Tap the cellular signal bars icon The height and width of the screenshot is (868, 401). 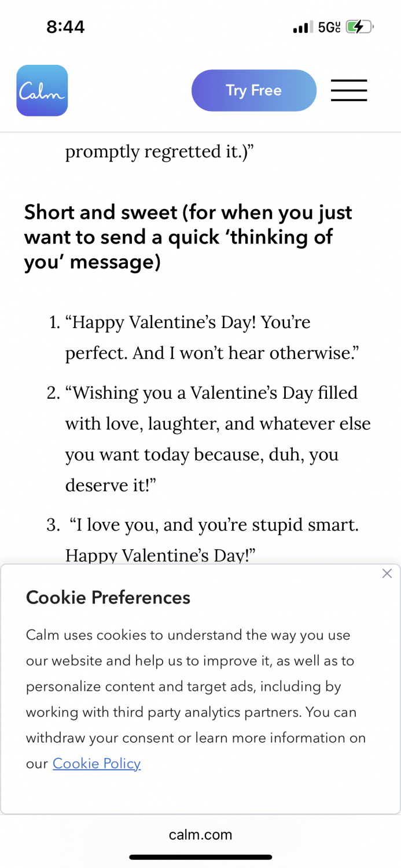(x=303, y=27)
